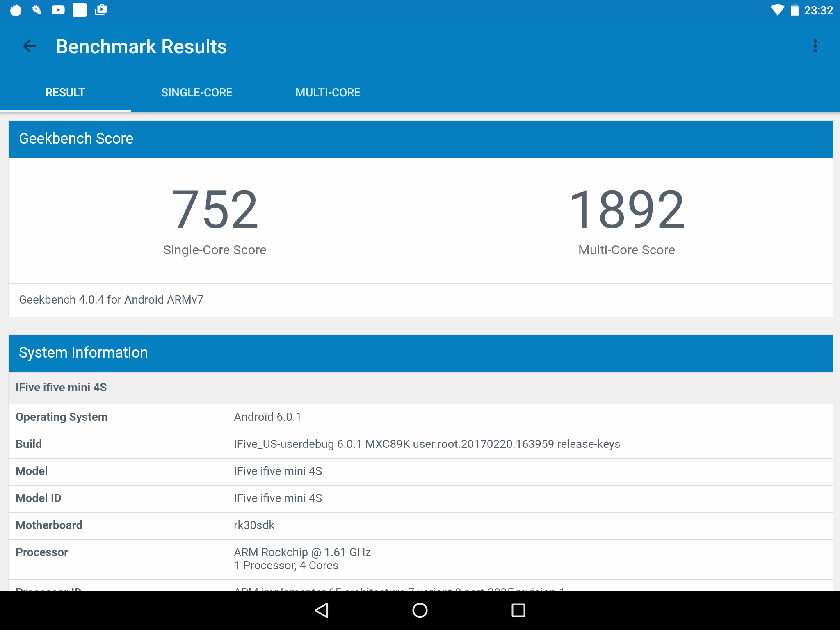The image size is (840, 630).
Task: Tap the Play Store bag notification icon
Action: click(x=101, y=10)
